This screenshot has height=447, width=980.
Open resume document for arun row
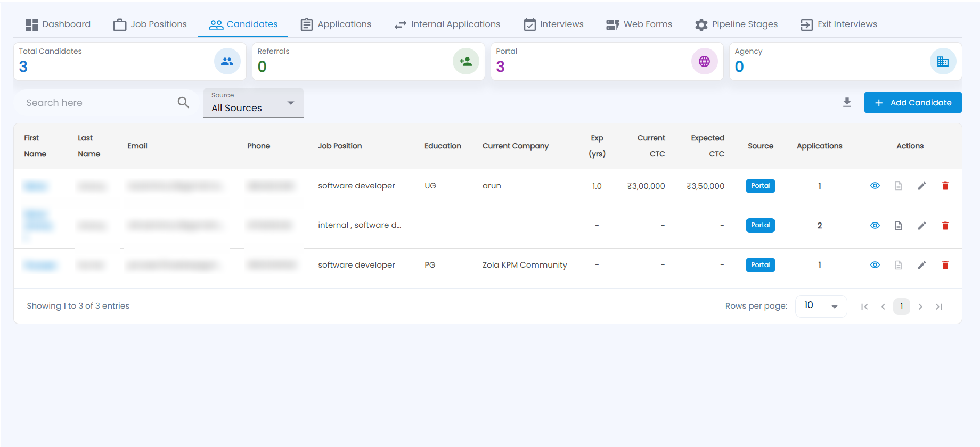899,186
